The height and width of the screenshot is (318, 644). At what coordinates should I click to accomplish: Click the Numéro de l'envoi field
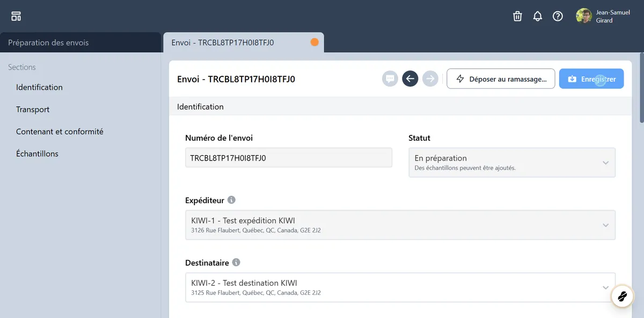tap(288, 158)
